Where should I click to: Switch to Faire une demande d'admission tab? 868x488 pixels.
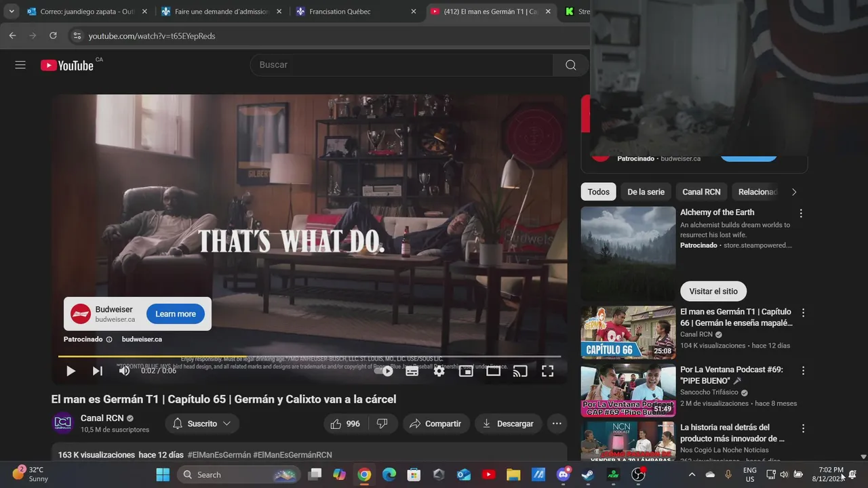click(221, 12)
